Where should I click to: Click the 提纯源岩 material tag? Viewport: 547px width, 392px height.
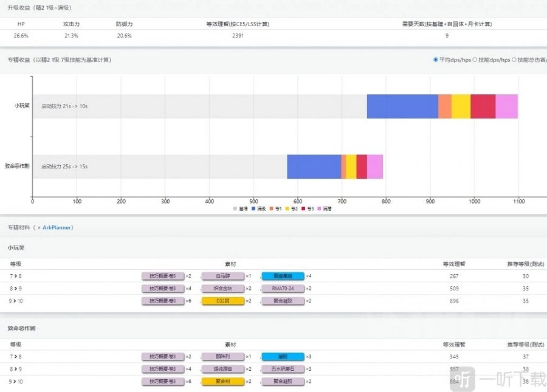point(222,369)
